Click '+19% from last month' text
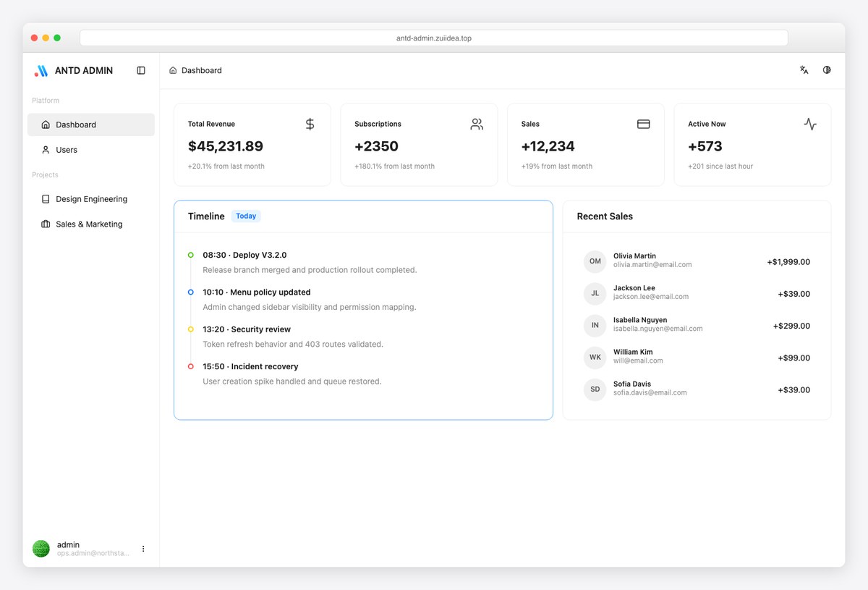The image size is (868, 590). (557, 167)
